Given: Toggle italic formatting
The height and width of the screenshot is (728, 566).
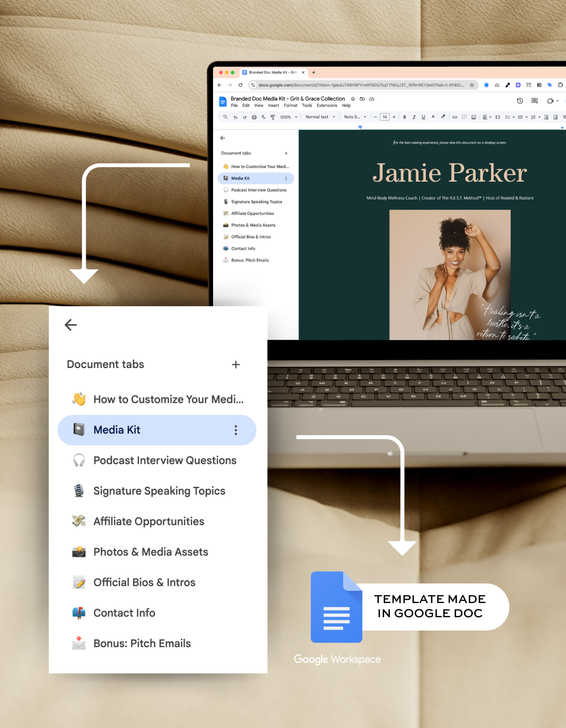Looking at the screenshot, I should click(x=414, y=117).
